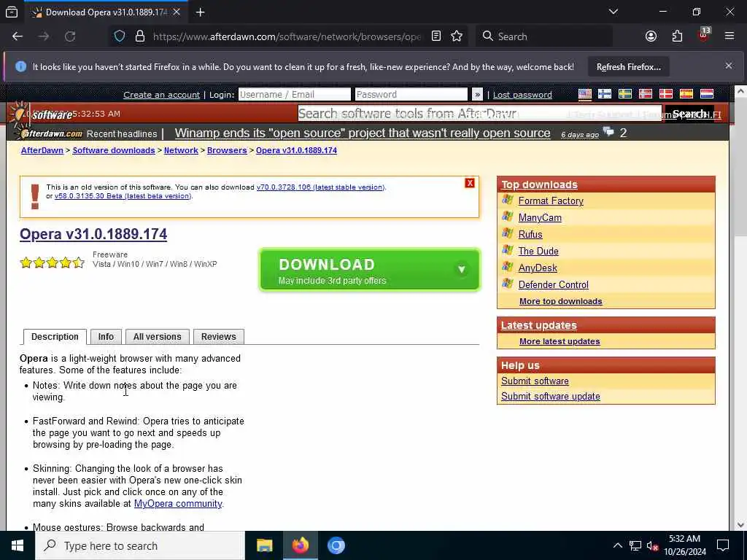Open Firefox View icon
The image size is (747, 560).
pos(12,12)
